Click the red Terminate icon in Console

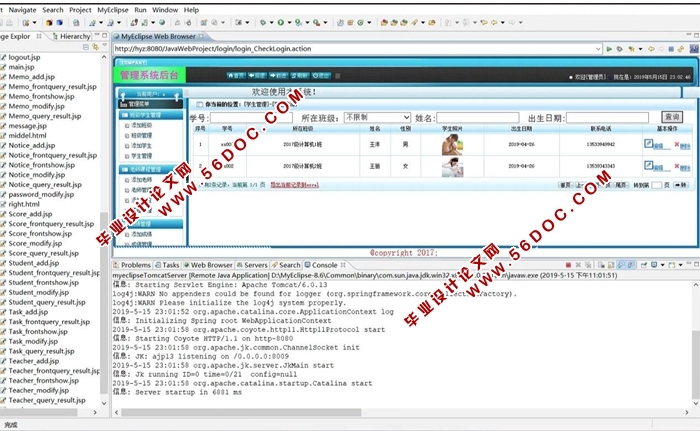[x=568, y=265]
